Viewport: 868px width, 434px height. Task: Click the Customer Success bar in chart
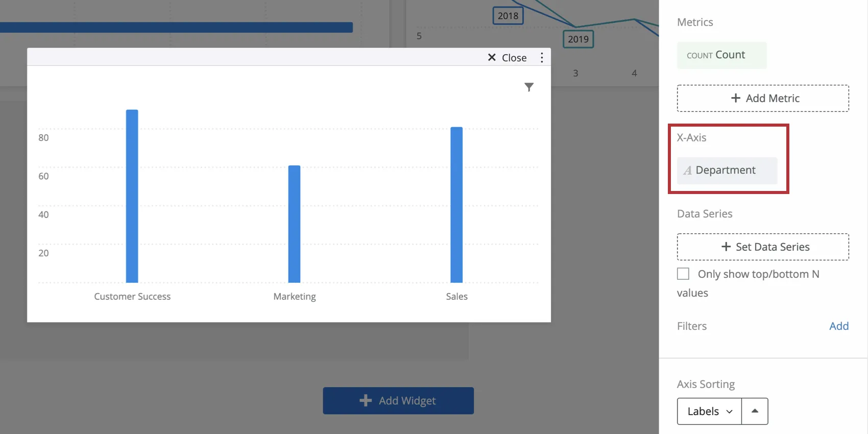point(132,196)
